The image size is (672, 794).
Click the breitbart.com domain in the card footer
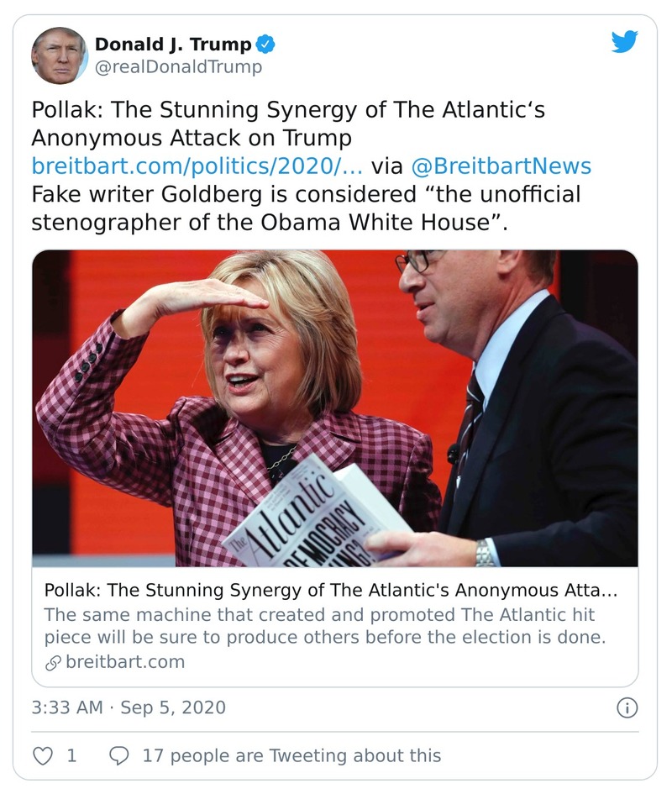tap(124, 662)
